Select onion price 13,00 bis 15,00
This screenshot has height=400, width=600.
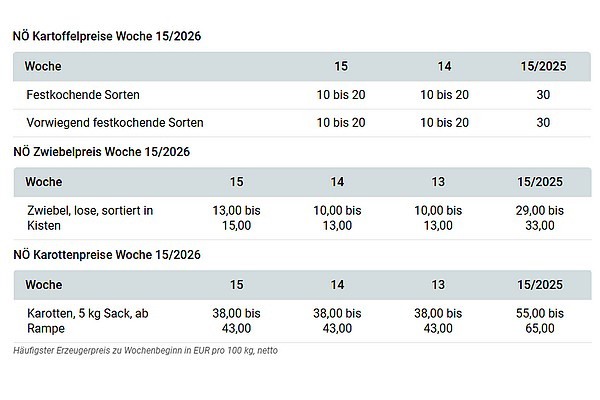[x=237, y=219]
